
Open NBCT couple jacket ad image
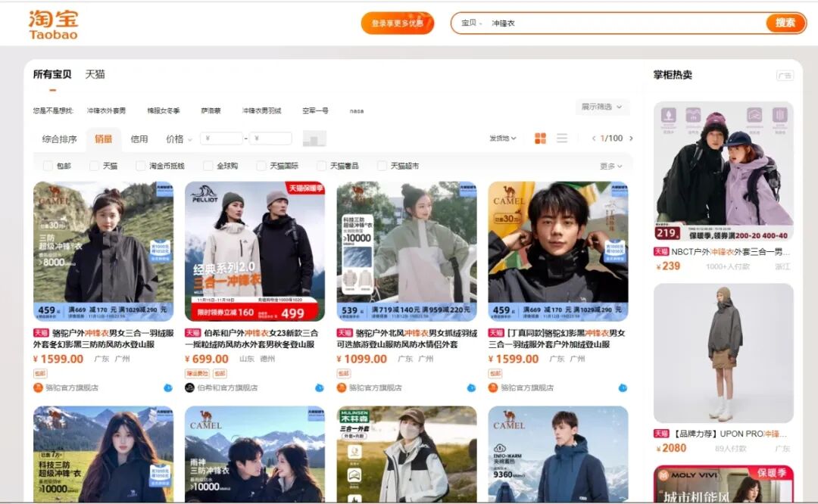pos(723,171)
